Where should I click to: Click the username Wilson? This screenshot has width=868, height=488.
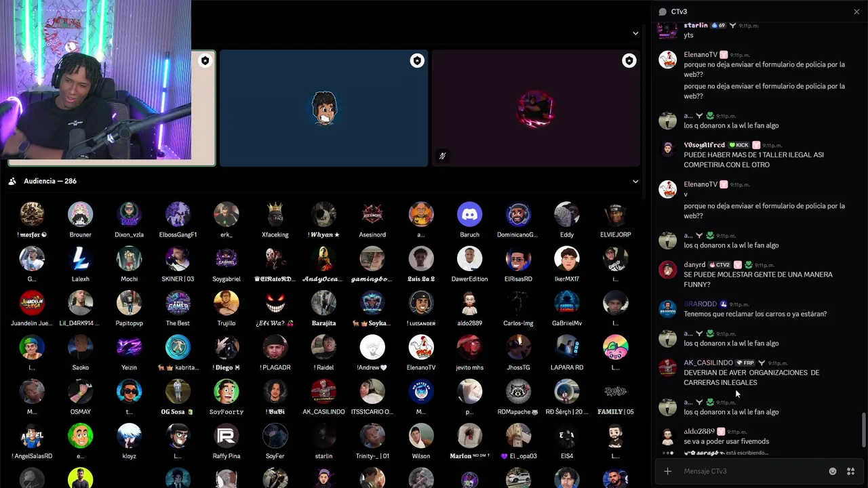tap(421, 456)
